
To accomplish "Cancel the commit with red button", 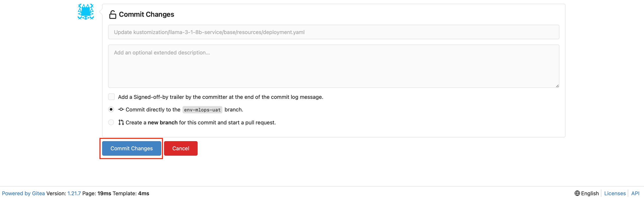I will click(x=181, y=148).
